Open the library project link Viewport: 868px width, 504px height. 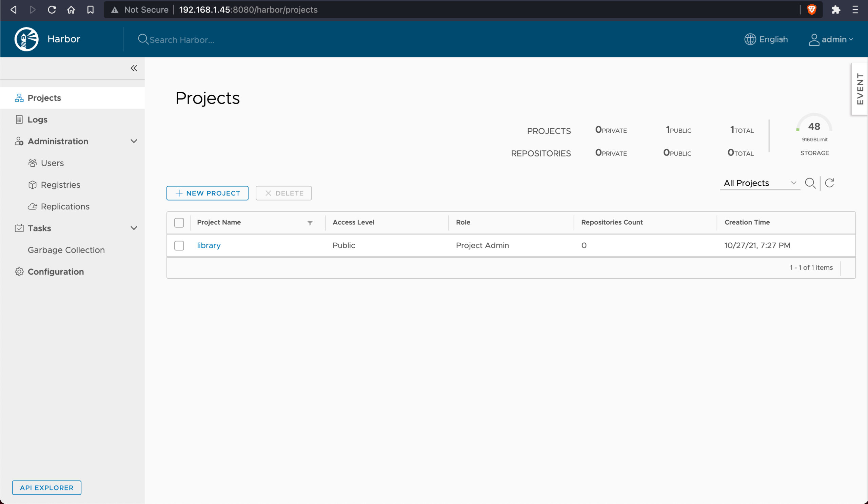tap(209, 245)
